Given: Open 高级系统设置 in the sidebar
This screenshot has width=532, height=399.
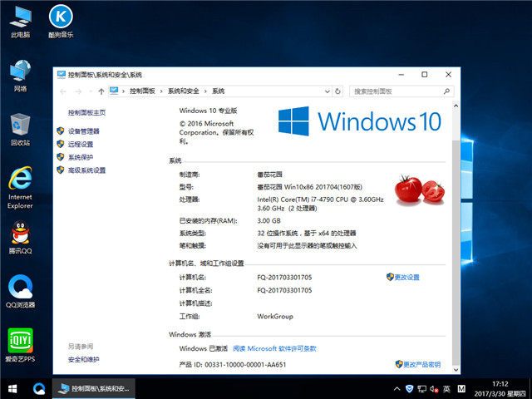Looking at the screenshot, I should 86,170.
